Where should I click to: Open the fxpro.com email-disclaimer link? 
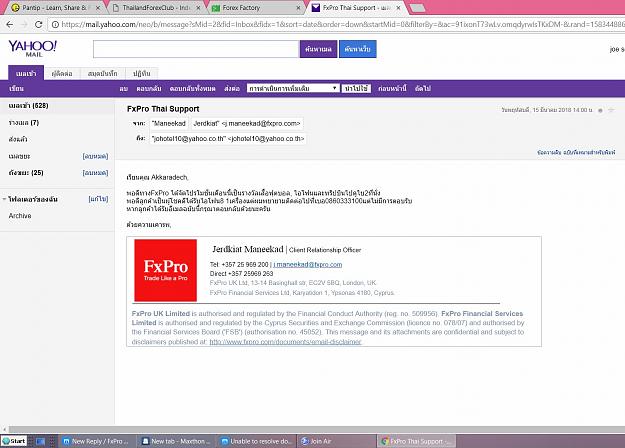pyautogui.click(x=285, y=342)
